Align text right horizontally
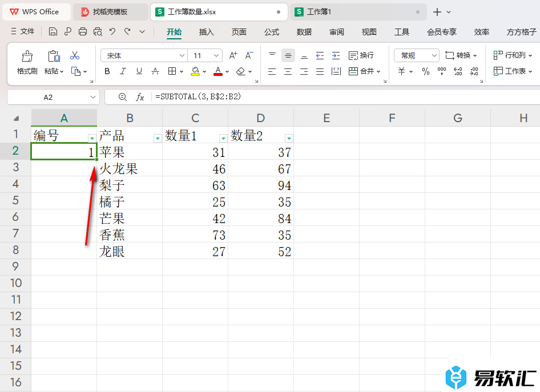540x392 pixels. pos(304,71)
